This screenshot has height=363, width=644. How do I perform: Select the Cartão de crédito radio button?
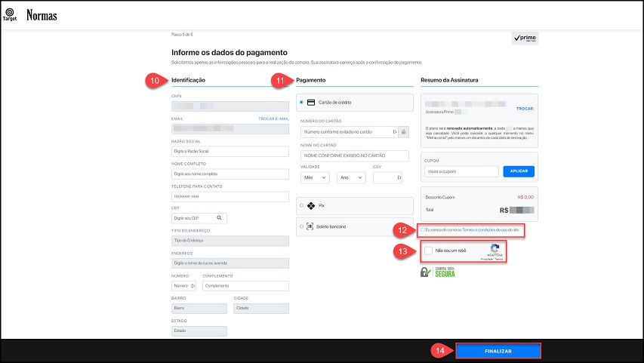(302, 103)
